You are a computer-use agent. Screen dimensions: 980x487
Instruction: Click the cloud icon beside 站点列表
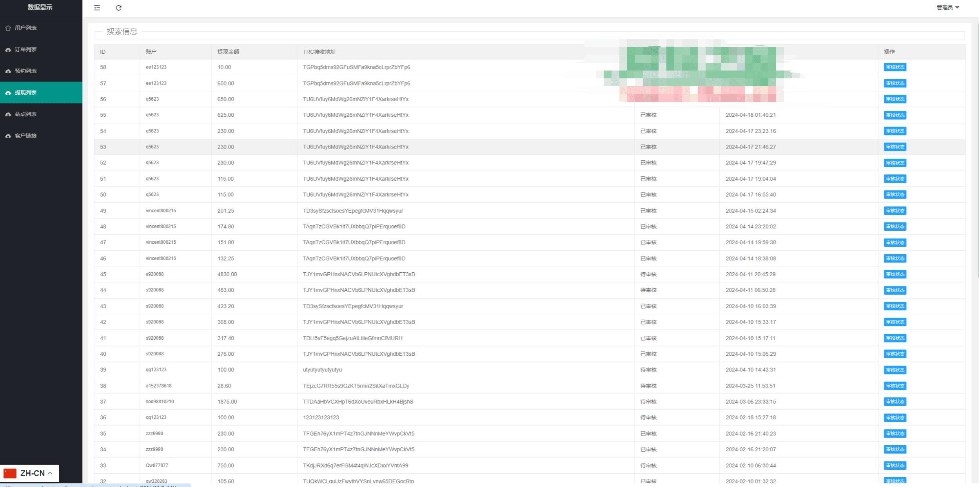point(8,114)
